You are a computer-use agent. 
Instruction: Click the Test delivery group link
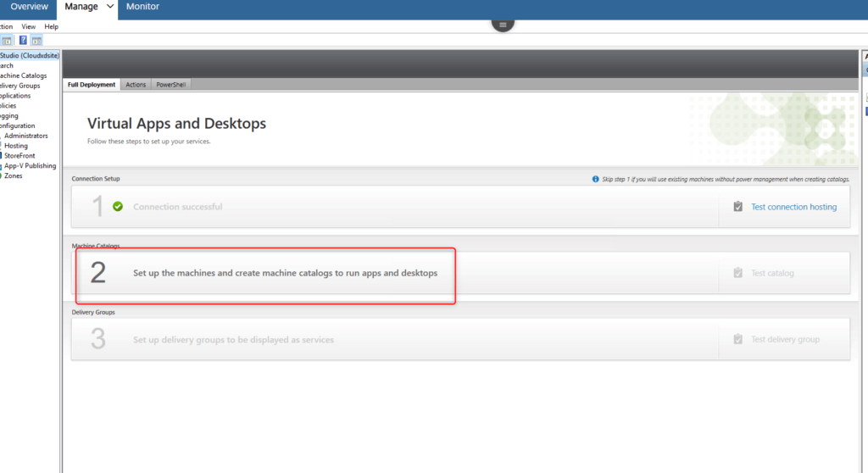click(x=785, y=340)
